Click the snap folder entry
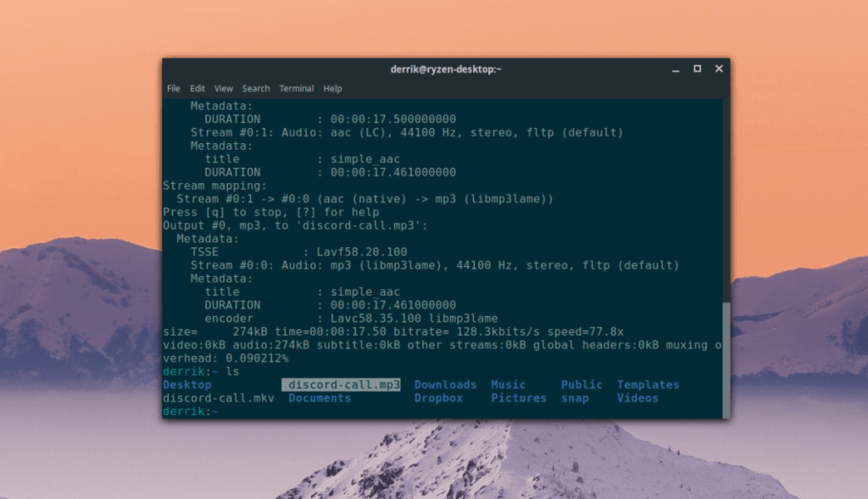 tap(575, 397)
